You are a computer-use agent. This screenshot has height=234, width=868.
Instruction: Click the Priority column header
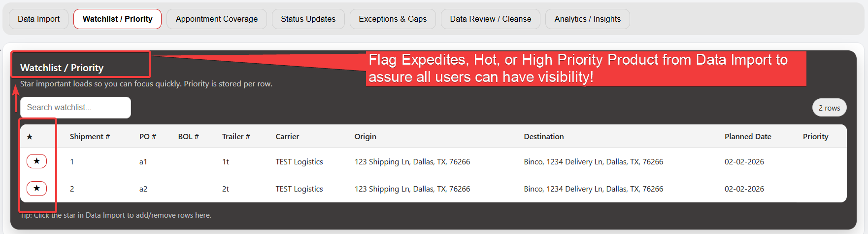click(815, 137)
